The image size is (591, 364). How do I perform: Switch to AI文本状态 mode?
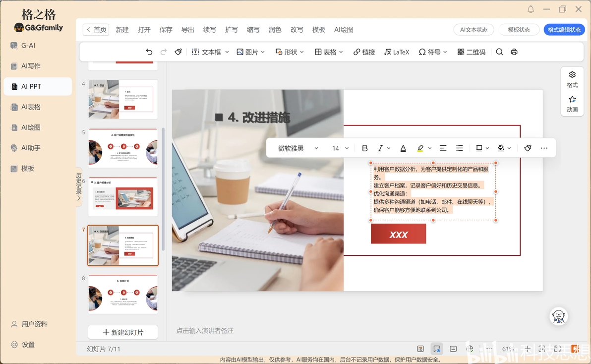[474, 30]
